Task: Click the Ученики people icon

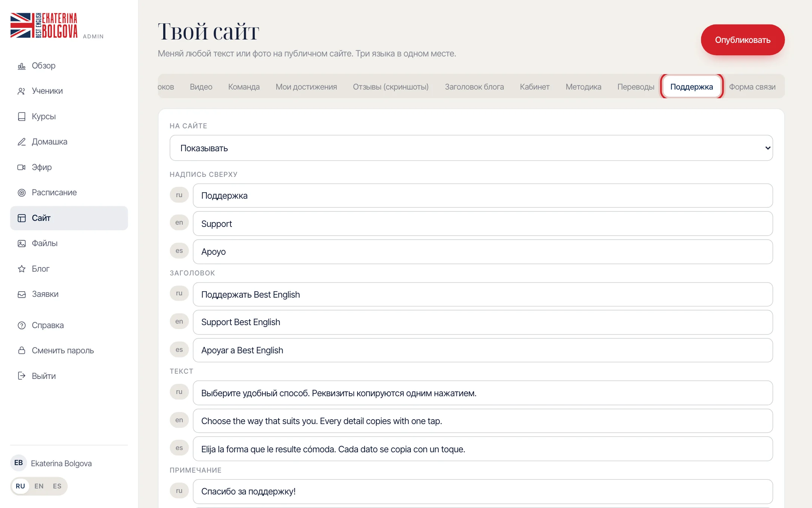Action: tap(21, 91)
